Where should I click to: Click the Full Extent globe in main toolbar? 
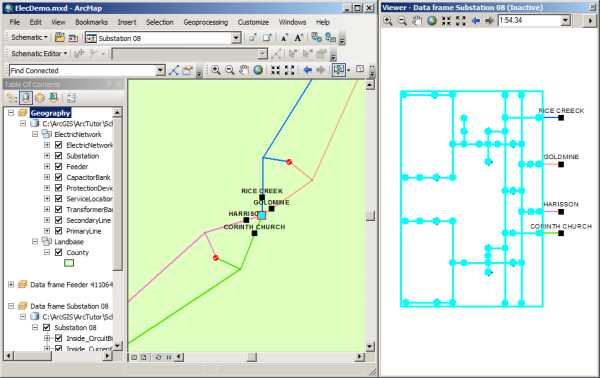[258, 70]
